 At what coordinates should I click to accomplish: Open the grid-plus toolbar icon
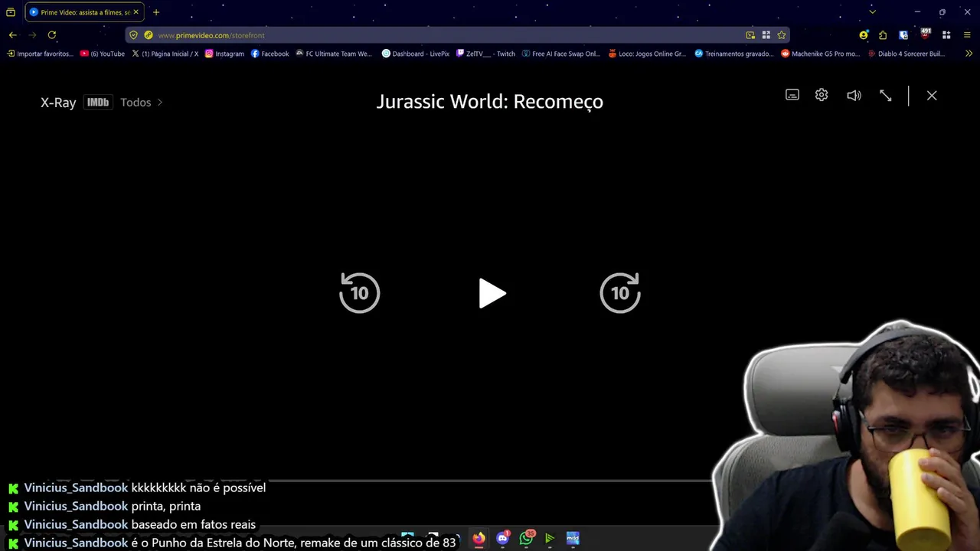click(x=946, y=35)
